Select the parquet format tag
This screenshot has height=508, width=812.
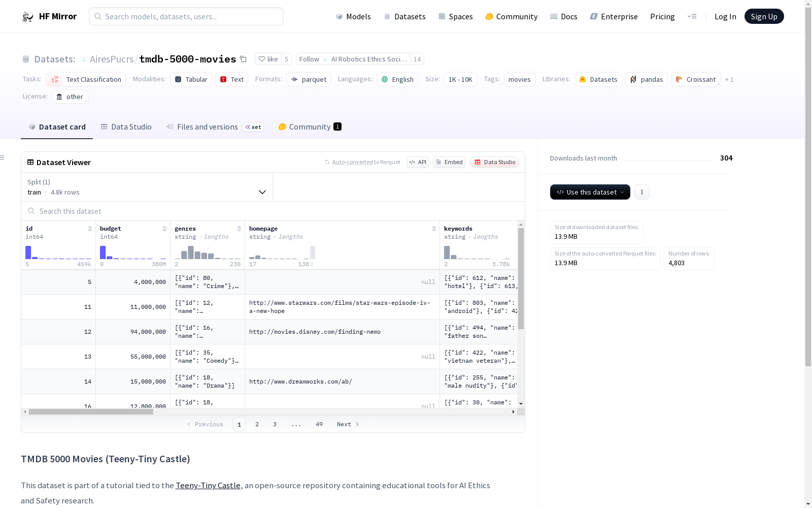[x=309, y=79]
